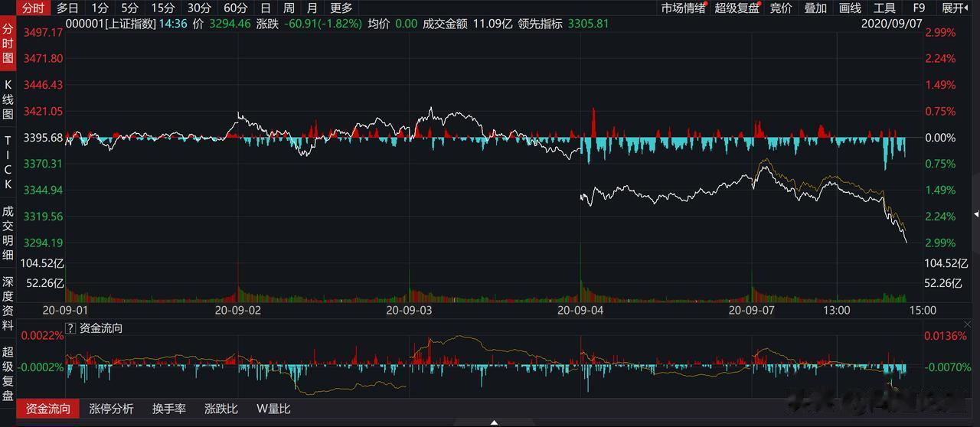The height and width of the screenshot is (427, 980).
Task: Click the 0.0022% left indicator label
Action: pyautogui.click(x=42, y=336)
